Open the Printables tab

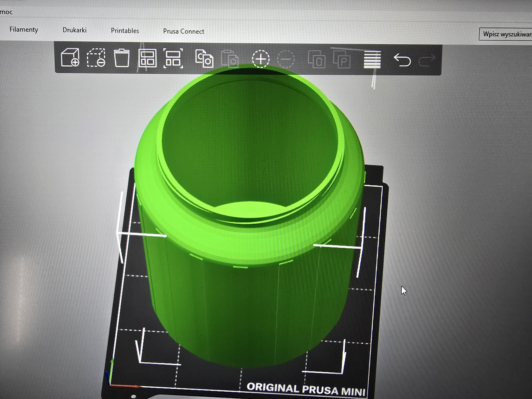pyautogui.click(x=125, y=31)
